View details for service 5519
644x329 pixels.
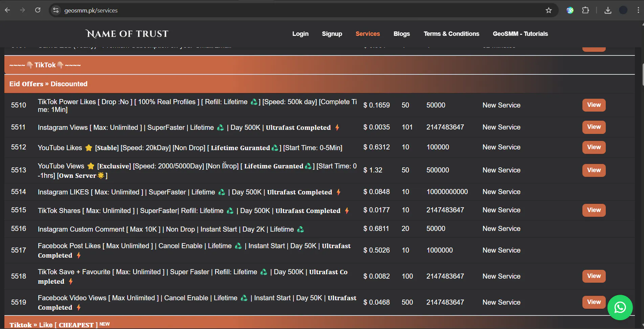(x=594, y=302)
